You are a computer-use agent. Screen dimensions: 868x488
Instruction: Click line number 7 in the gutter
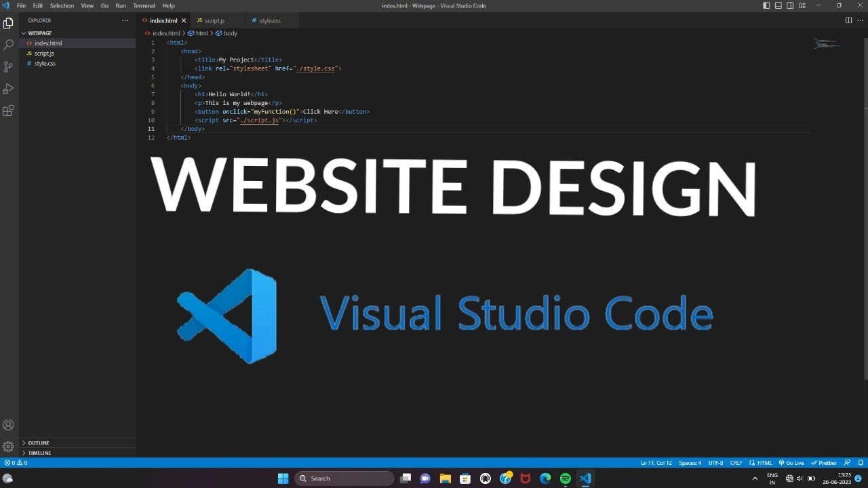tap(153, 94)
